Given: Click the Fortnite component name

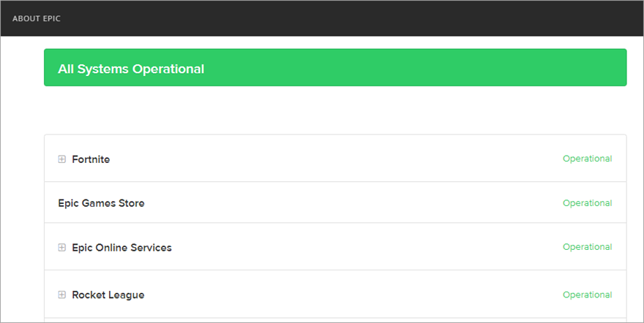Looking at the screenshot, I should click(91, 159).
